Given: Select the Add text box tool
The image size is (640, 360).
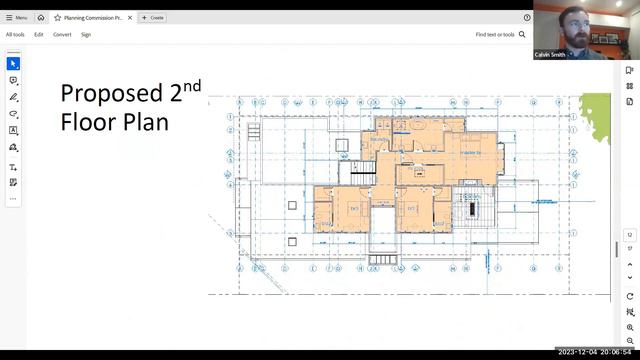Looking at the screenshot, I should pos(13,130).
